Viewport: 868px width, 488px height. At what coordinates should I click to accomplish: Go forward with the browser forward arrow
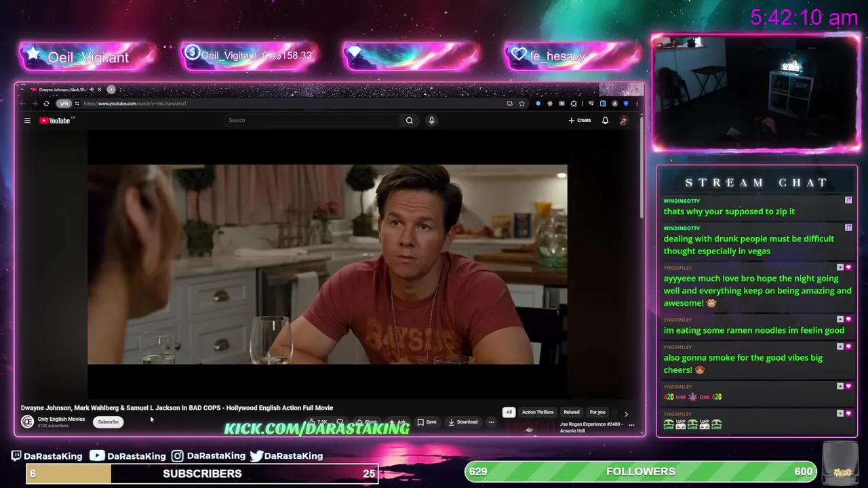click(x=35, y=104)
